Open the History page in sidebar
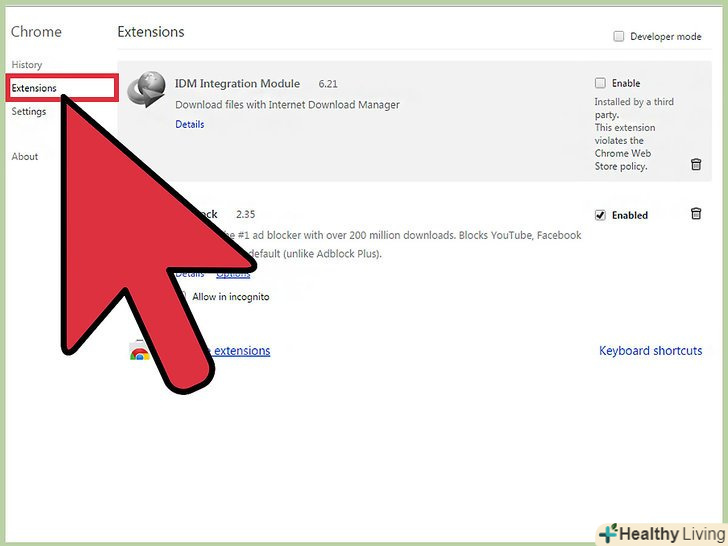 26,65
